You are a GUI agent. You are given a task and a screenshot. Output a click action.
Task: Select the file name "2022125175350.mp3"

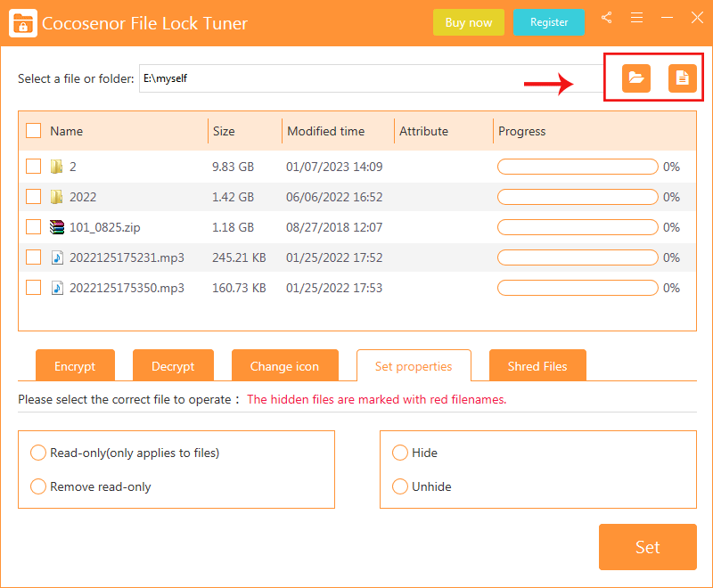[x=127, y=288]
